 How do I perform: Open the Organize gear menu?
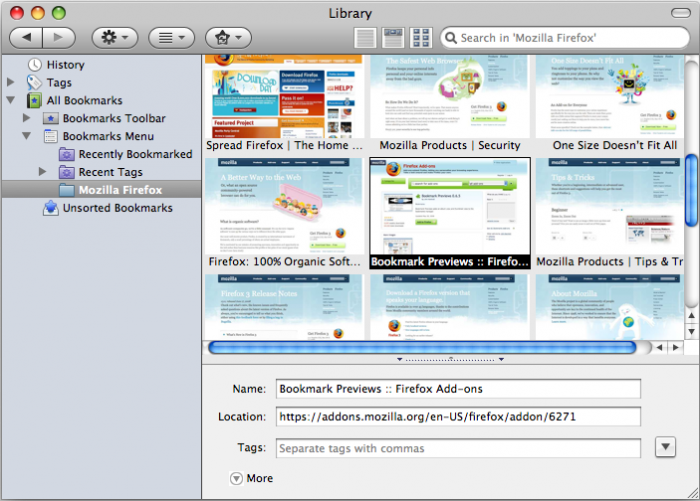115,38
